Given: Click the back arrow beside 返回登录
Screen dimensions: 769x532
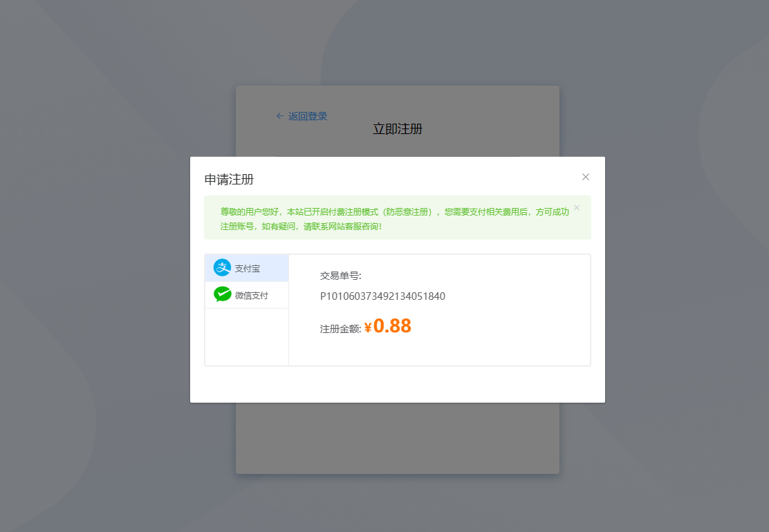Looking at the screenshot, I should (280, 115).
